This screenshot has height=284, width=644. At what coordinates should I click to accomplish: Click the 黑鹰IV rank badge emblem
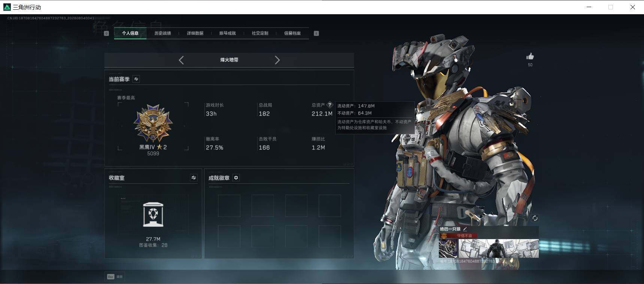point(153,123)
